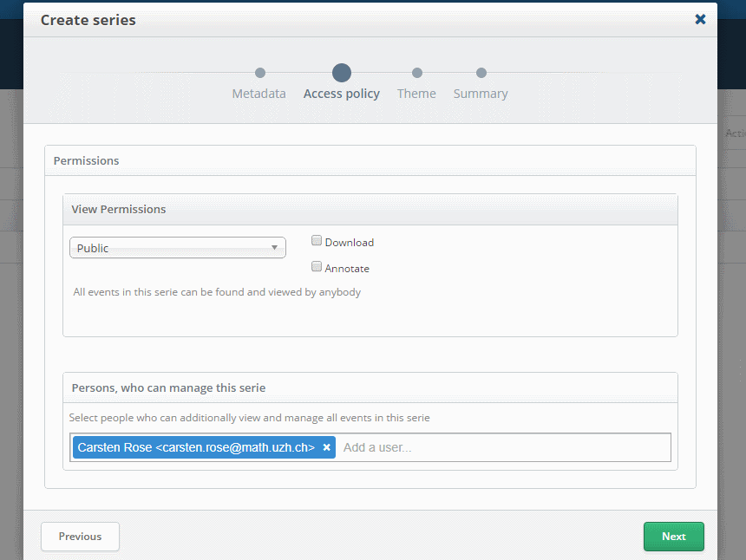Go to the Metadata step label

click(258, 94)
